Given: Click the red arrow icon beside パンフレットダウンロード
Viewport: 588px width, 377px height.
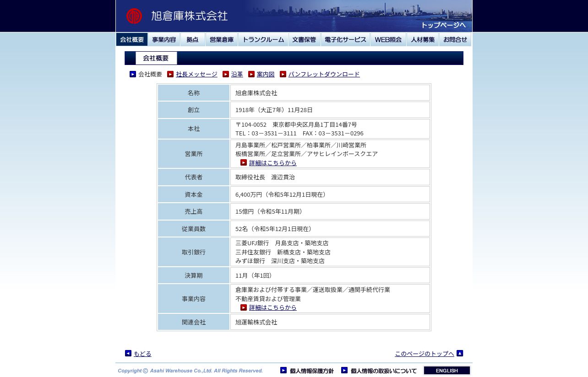Looking at the screenshot, I should tap(283, 74).
